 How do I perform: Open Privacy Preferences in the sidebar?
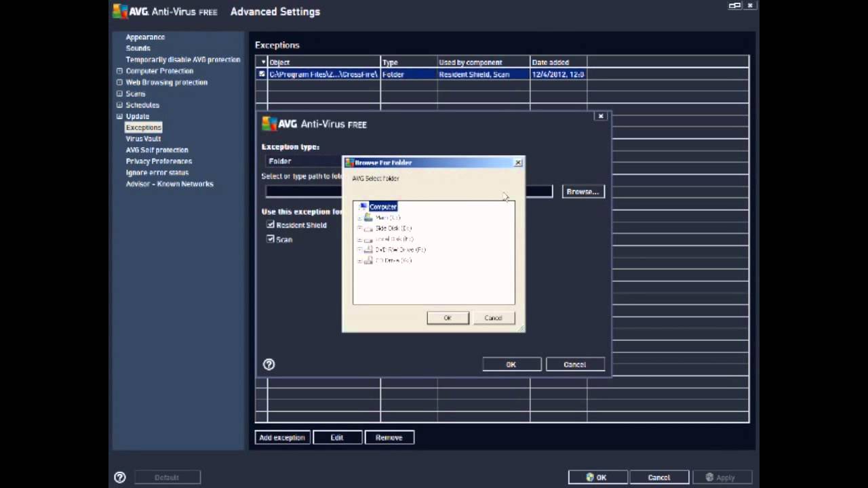click(159, 161)
